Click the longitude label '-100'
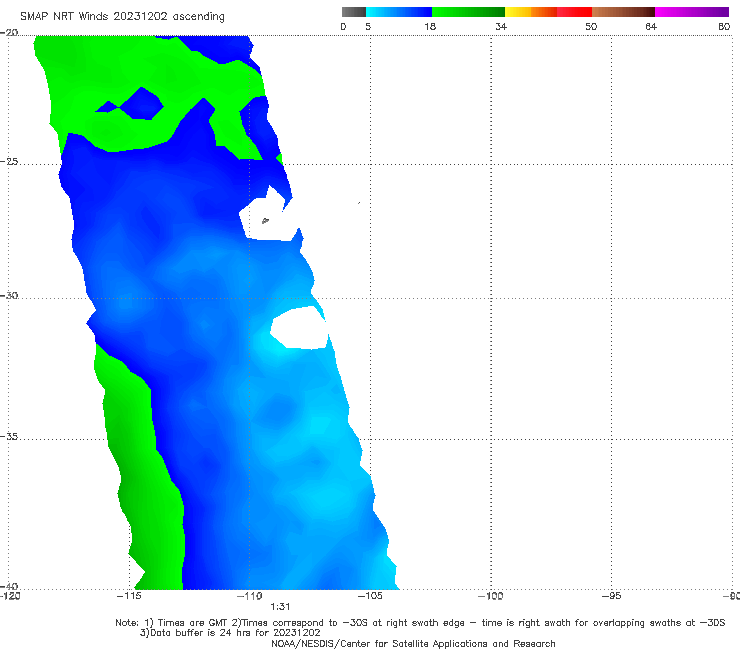This screenshot has height=650, width=740. click(x=491, y=596)
